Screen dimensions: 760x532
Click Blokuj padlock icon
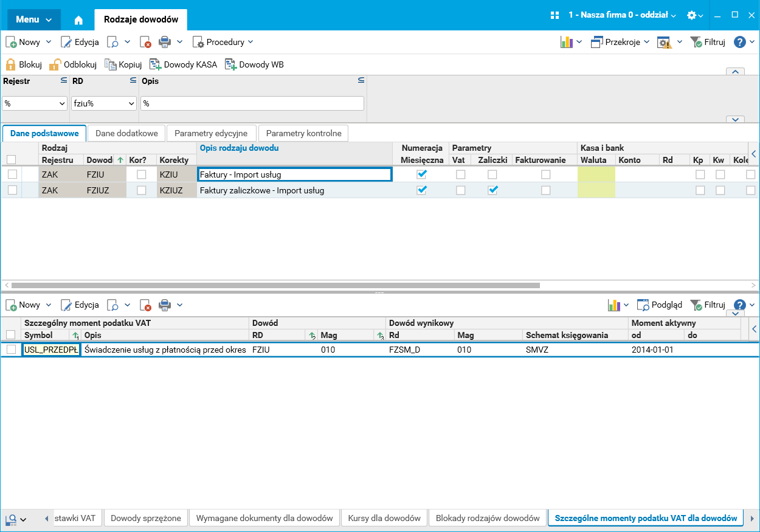click(11, 64)
